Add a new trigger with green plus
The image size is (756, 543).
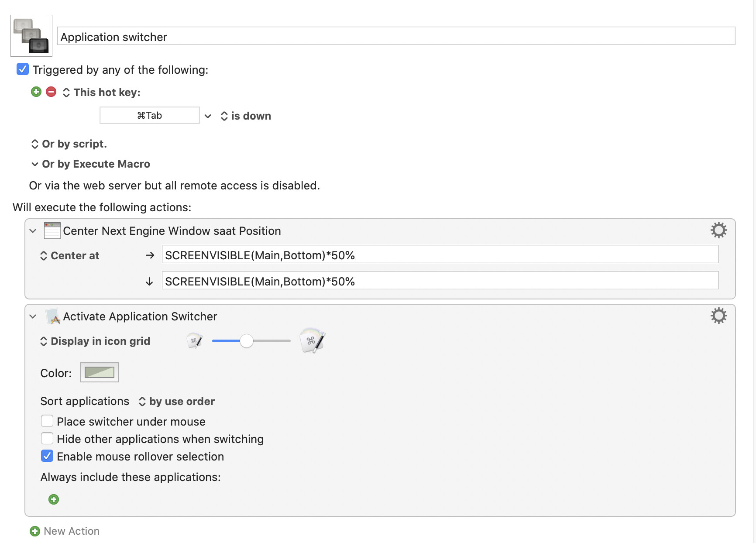(x=36, y=92)
